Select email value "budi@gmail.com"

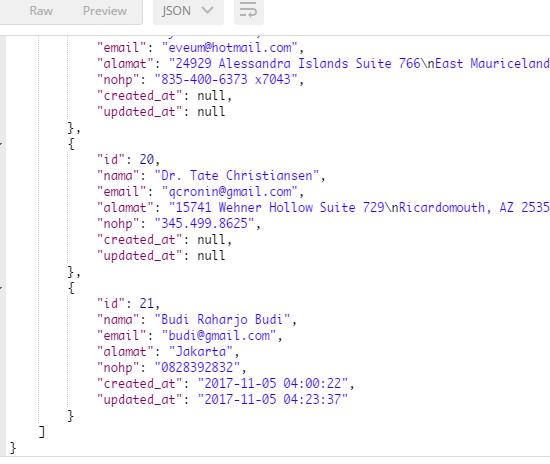(x=219, y=336)
